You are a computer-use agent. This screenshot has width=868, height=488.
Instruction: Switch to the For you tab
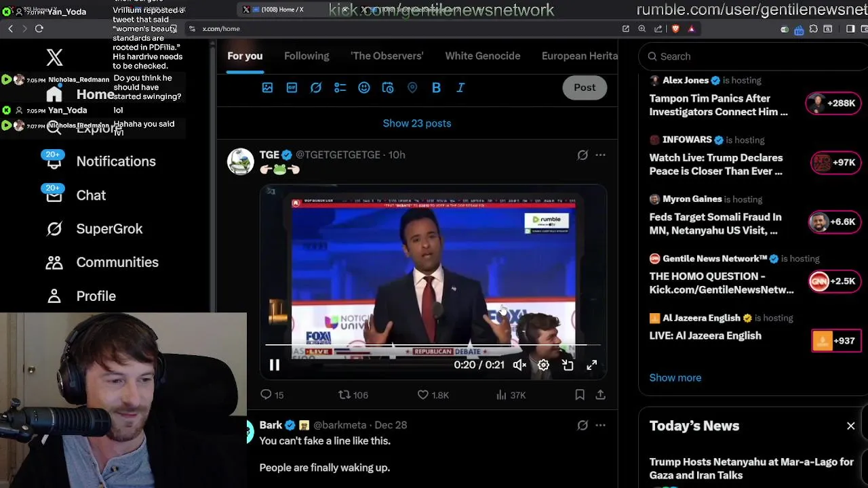[245, 56]
